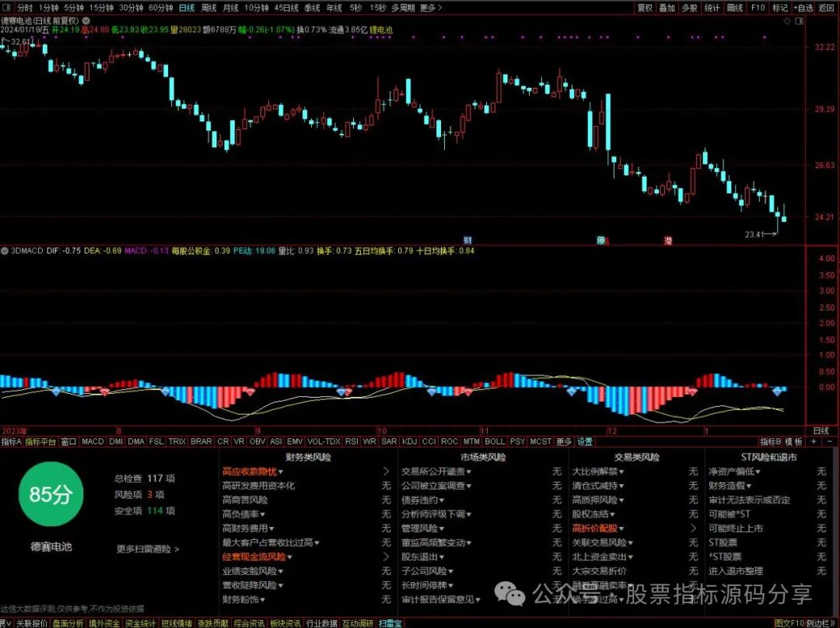Open 更多 periods dropdown at top
Viewport: 840px width, 628px height.
point(431,8)
